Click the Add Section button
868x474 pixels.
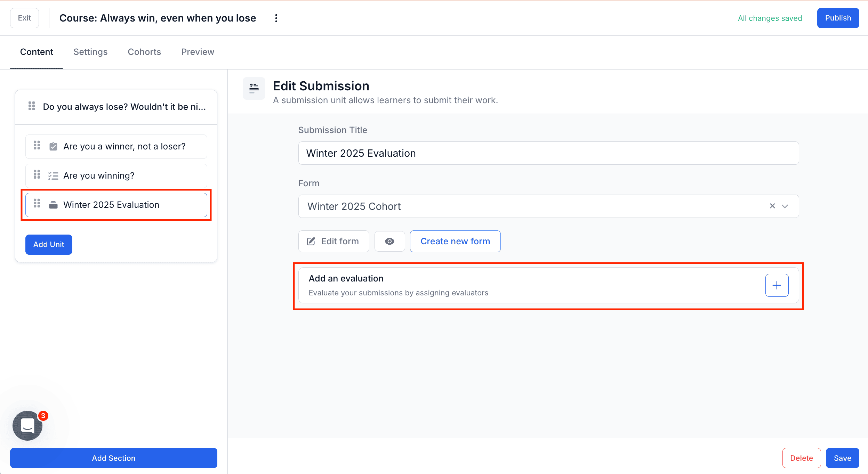click(x=113, y=458)
